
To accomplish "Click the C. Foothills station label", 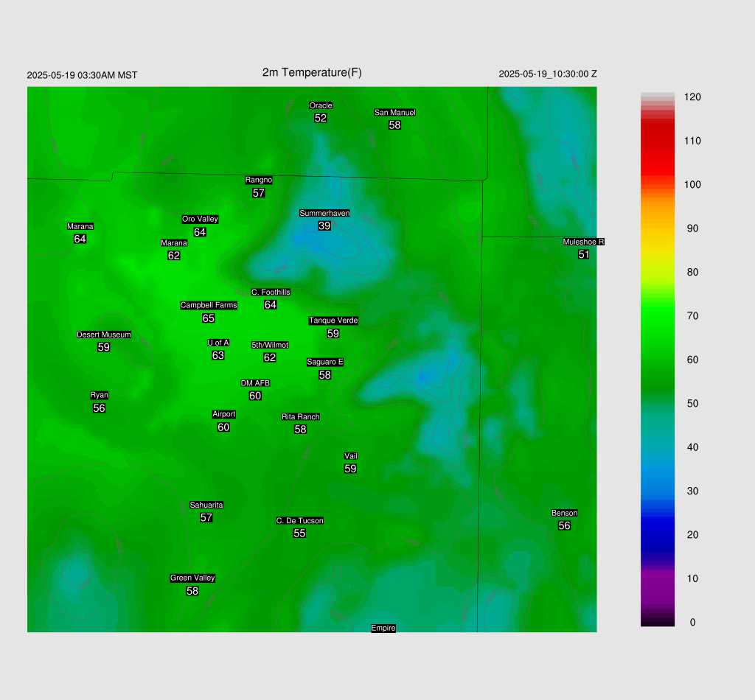I will tap(271, 292).
